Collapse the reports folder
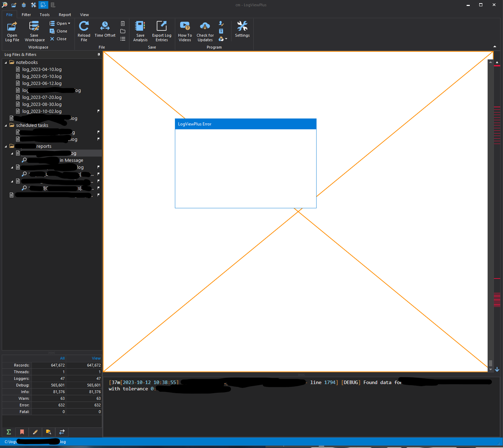The image size is (503, 448). pos(6,146)
